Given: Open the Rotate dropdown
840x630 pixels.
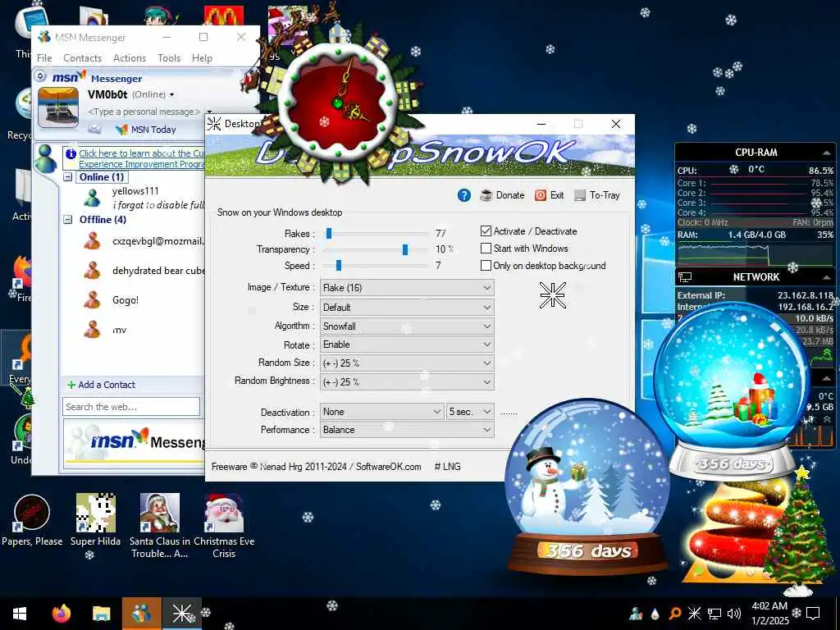Looking at the screenshot, I should coord(407,345).
